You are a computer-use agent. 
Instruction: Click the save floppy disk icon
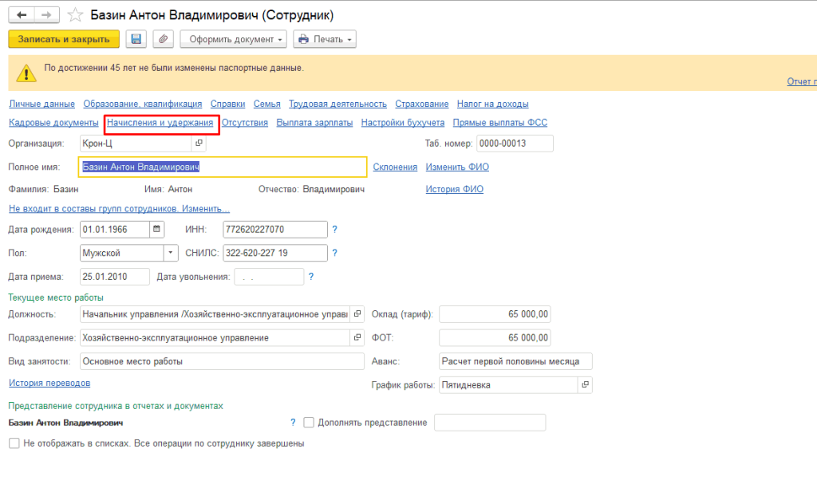tap(136, 39)
